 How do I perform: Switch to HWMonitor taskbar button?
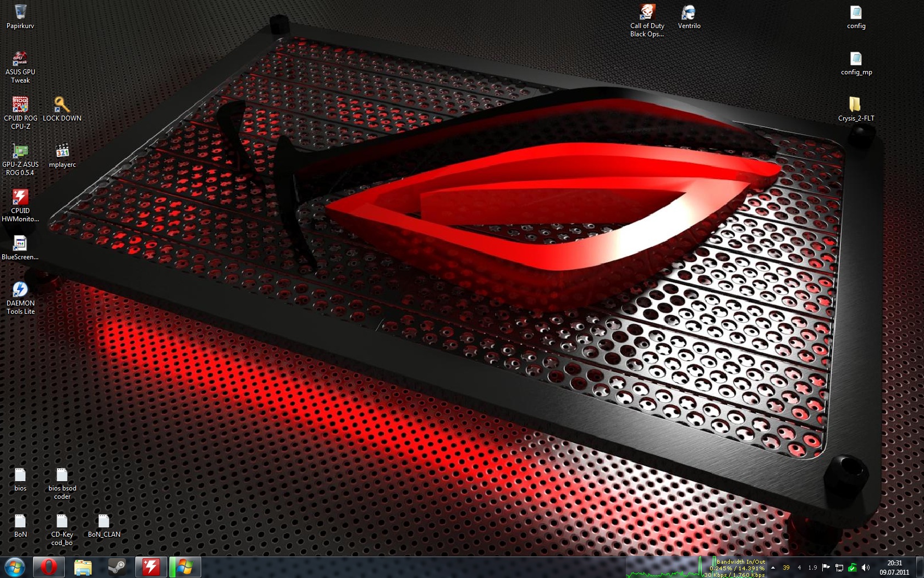click(x=151, y=567)
